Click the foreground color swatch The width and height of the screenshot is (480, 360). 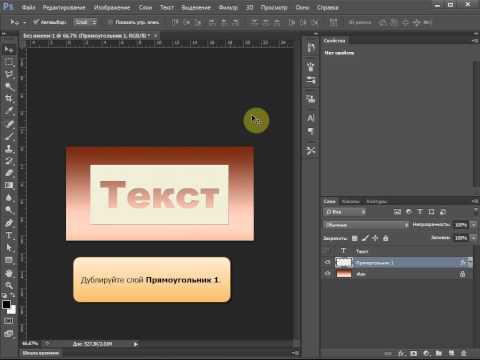point(6,304)
